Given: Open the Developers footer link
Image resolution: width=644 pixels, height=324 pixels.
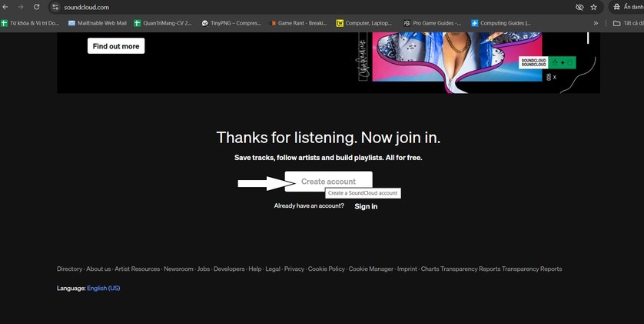Looking at the screenshot, I should click(229, 269).
